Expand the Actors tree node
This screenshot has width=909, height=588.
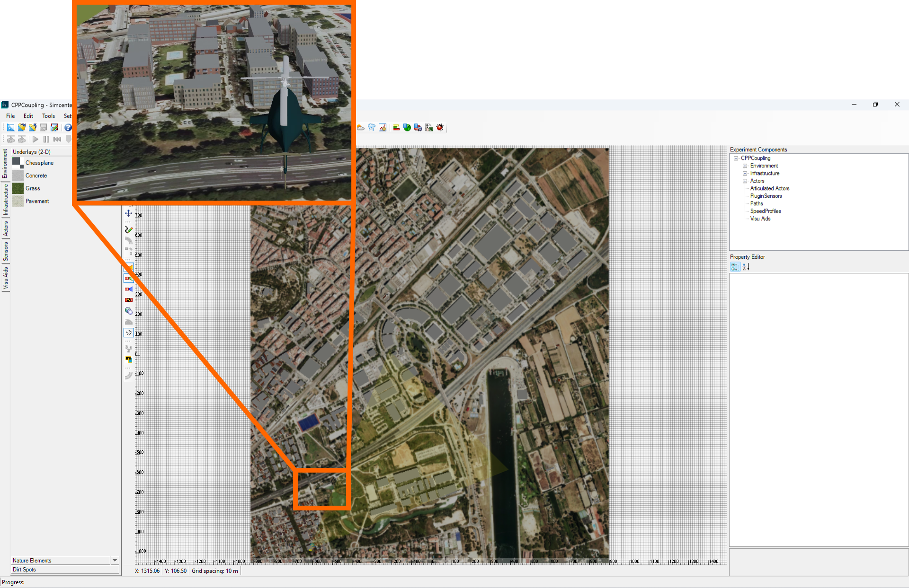[x=745, y=181]
